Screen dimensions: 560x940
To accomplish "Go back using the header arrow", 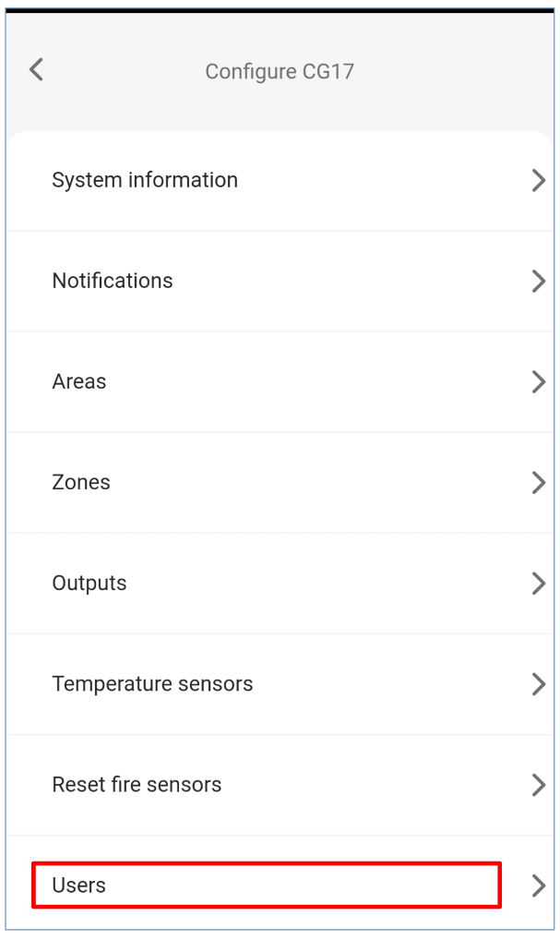I will 36,69.
